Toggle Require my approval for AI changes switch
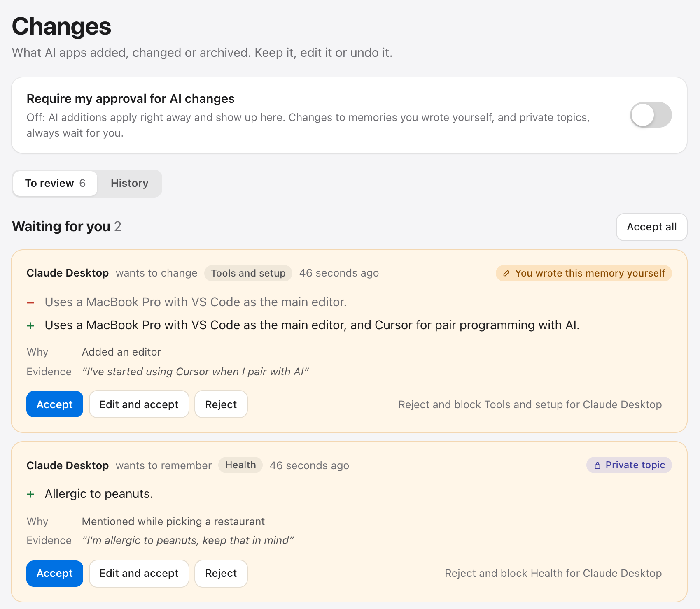Image resolution: width=700 pixels, height=609 pixels. pyautogui.click(x=651, y=115)
